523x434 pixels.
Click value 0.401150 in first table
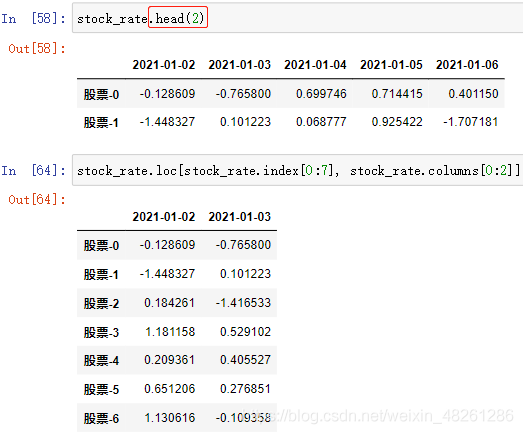473,94
